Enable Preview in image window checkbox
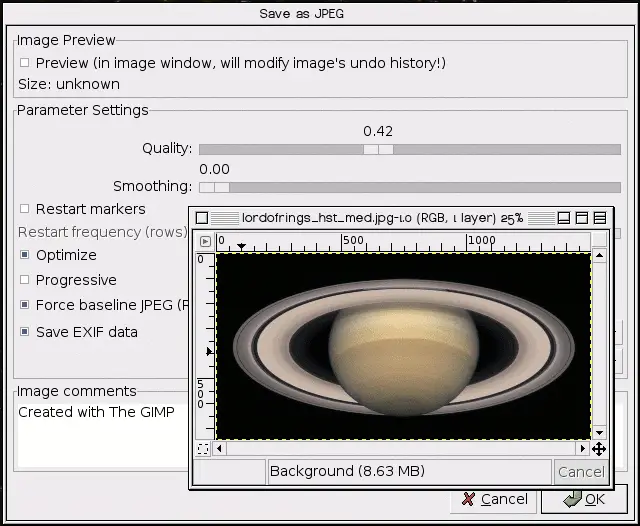The image size is (640, 526). click(x=25, y=63)
